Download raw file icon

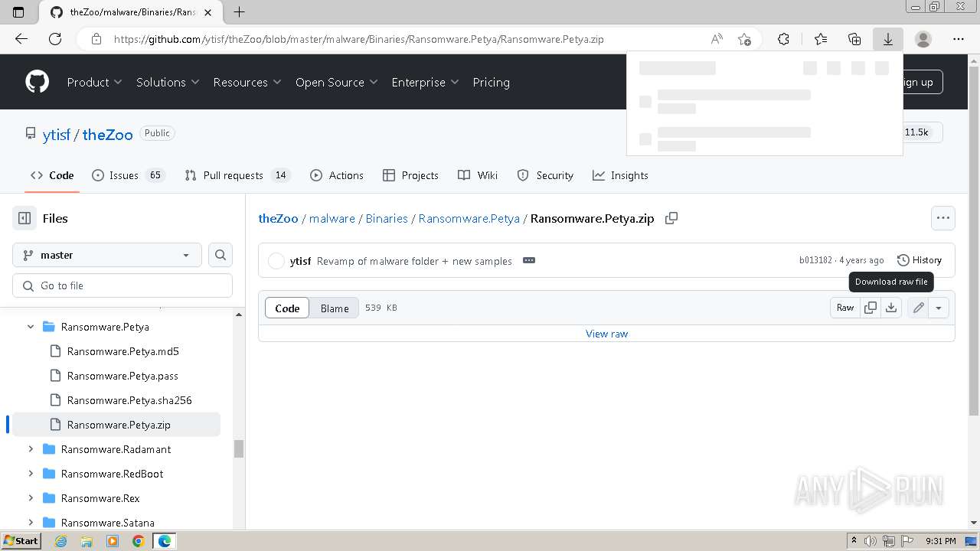[891, 308]
